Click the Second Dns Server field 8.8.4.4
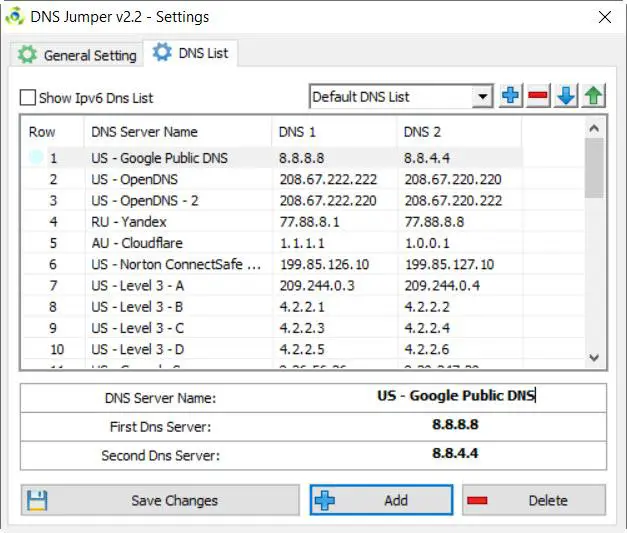The image size is (627, 533). [455, 453]
